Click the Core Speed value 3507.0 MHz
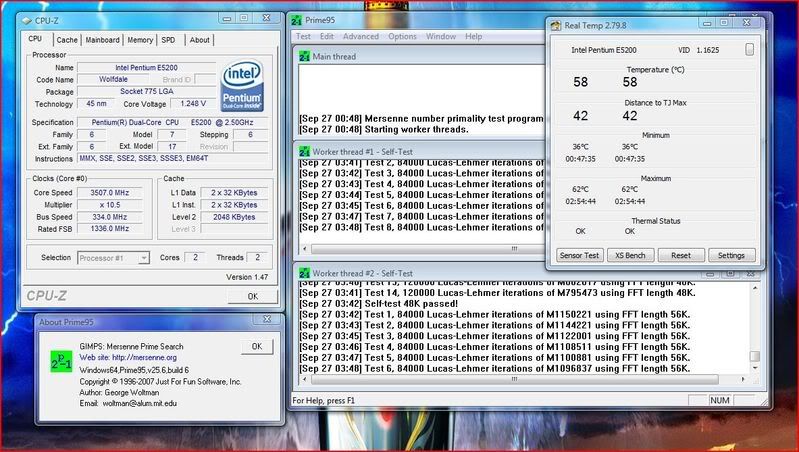This screenshot has width=799, height=452. coord(110,193)
